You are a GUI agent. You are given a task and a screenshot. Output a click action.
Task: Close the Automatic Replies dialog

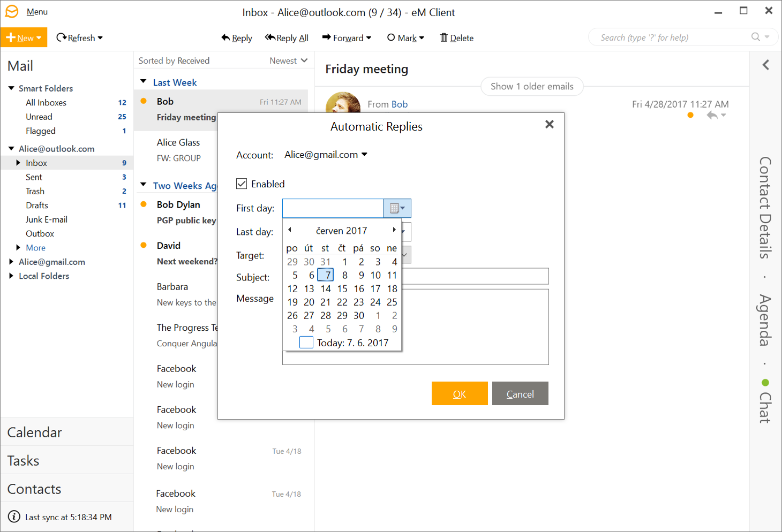point(549,124)
